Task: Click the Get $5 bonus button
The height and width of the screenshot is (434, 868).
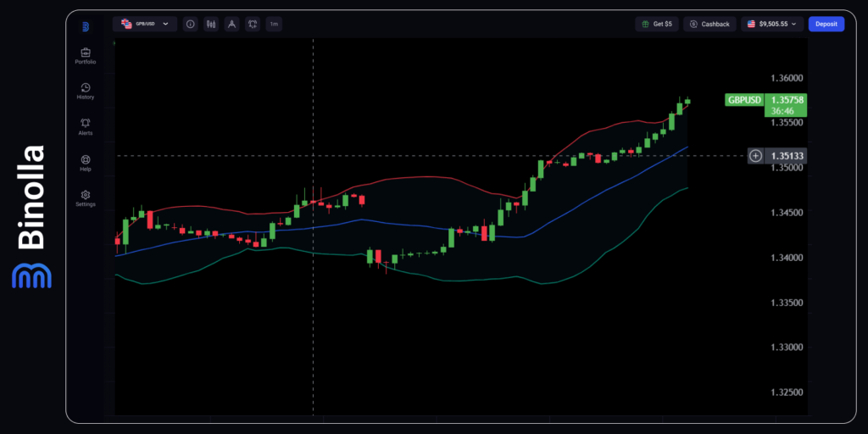Action: point(657,24)
